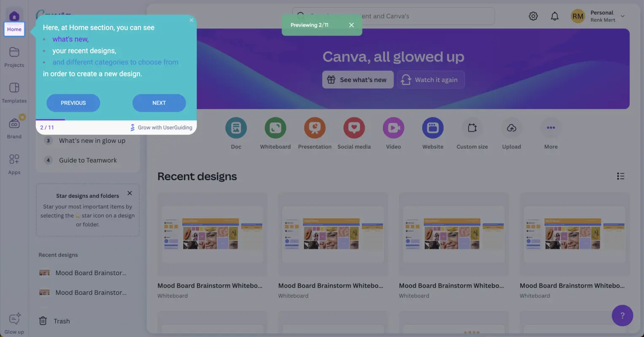Click the 2 / 11 step counter
The width and height of the screenshot is (644, 337).
pyautogui.click(x=47, y=128)
